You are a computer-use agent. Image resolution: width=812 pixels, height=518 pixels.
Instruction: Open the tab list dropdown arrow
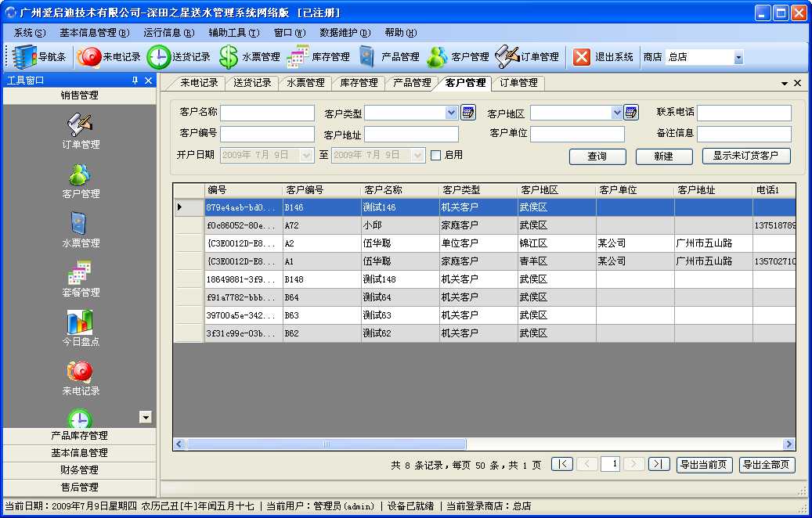coord(784,83)
